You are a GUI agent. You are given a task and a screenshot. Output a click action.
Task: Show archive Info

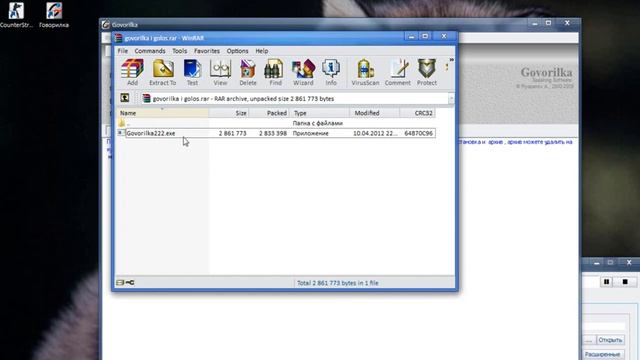(x=331, y=72)
